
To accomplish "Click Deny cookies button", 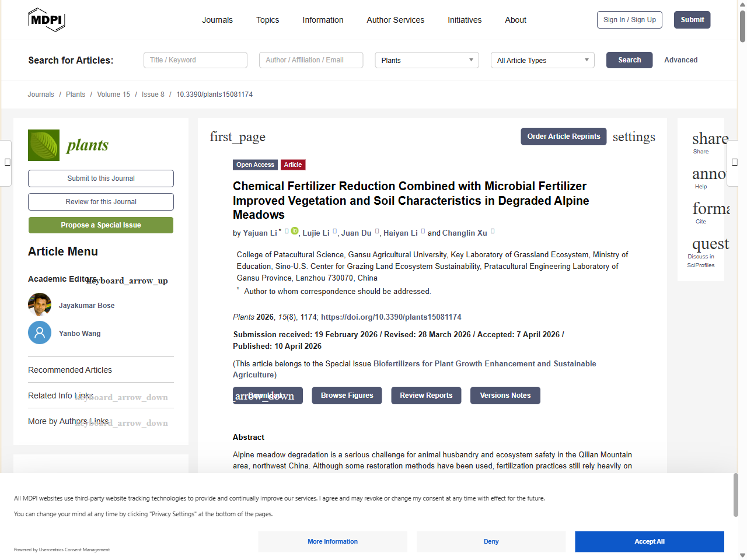I will click(x=491, y=541).
